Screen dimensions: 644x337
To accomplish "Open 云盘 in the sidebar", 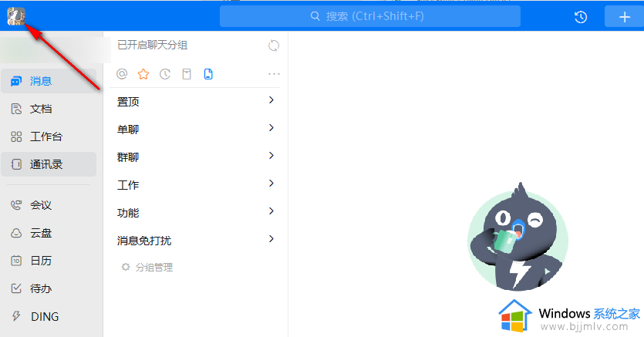I will click(49, 233).
